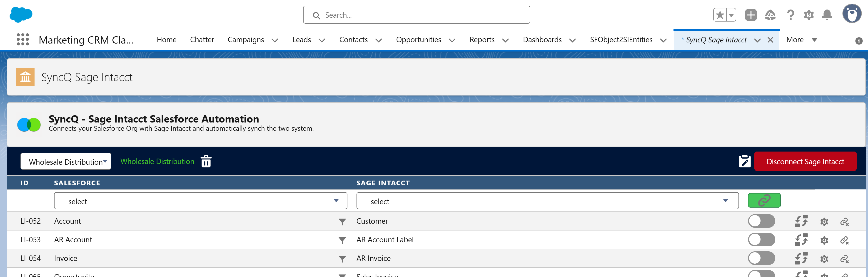This screenshot has height=277, width=868.
Task: Open the Notifications bell
Action: coord(827,15)
